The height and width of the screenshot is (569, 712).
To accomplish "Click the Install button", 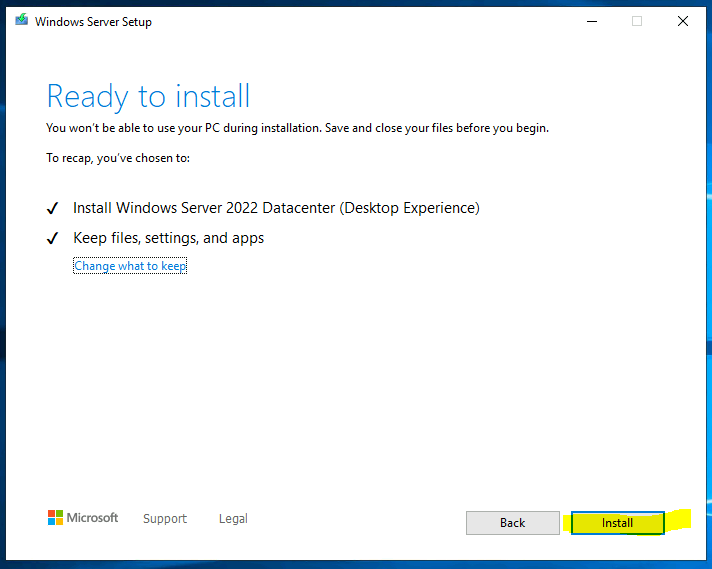I will (x=618, y=523).
